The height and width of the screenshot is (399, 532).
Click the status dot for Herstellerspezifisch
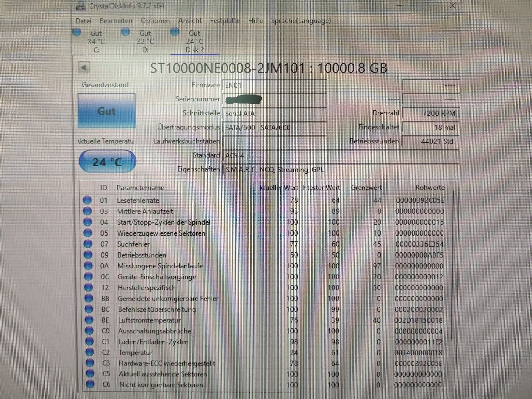[88, 288]
